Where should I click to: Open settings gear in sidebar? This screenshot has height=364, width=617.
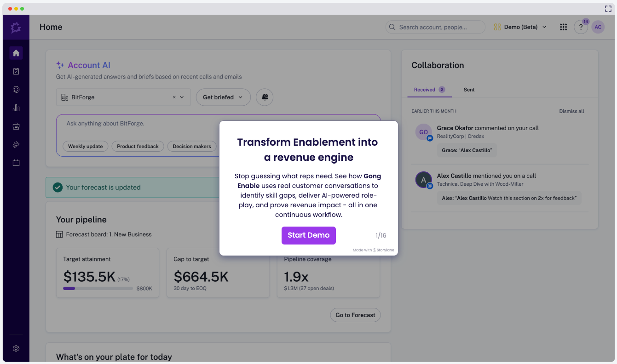point(16,348)
